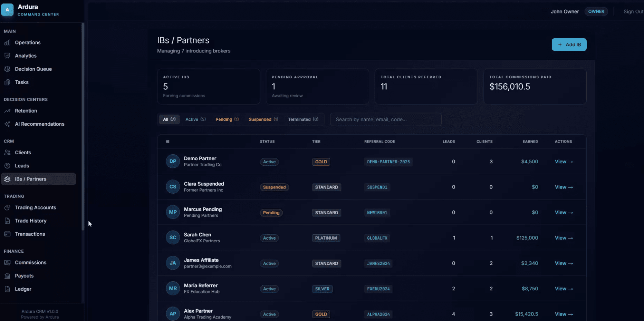Open Operations via its bar-chart icon
The width and height of the screenshot is (644, 321).
tap(7, 42)
